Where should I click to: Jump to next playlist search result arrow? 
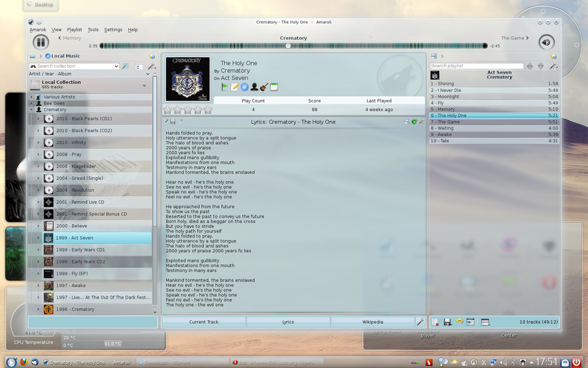(540, 66)
